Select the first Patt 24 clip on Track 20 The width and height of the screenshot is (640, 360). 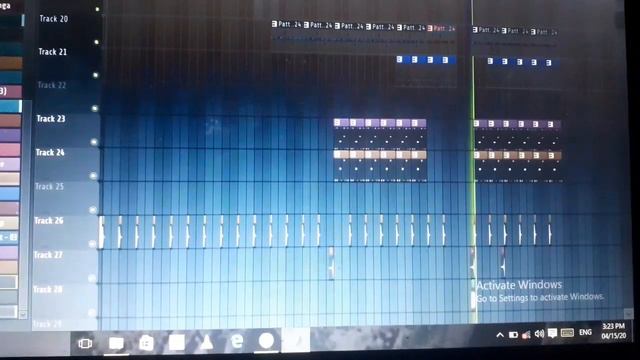[x=287, y=24]
